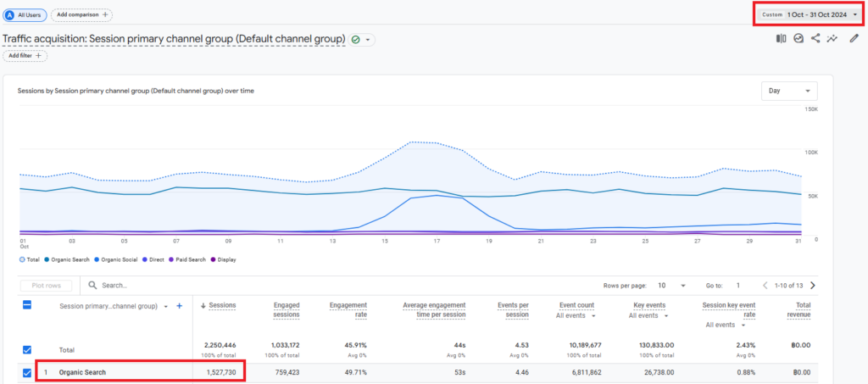The height and width of the screenshot is (384, 868).
Task: Open the Day granularity dropdown
Action: coord(789,91)
